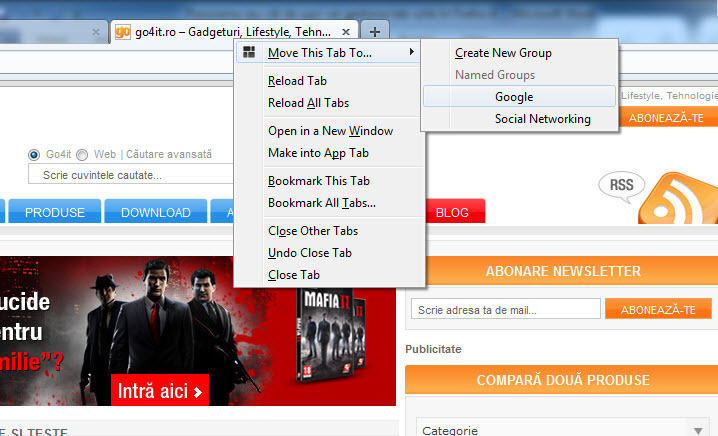Viewport: 718px width, 436px height.
Task: Click the Intră aici banner button
Action: click(160, 391)
